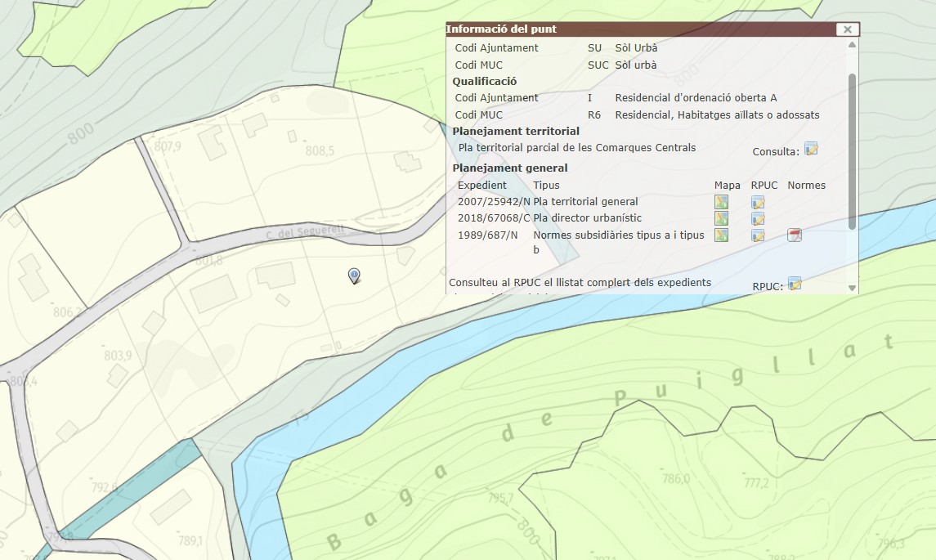This screenshot has height=560, width=936.
Task: Click the 786,0 elevation point on map
Action: [x=676, y=479]
